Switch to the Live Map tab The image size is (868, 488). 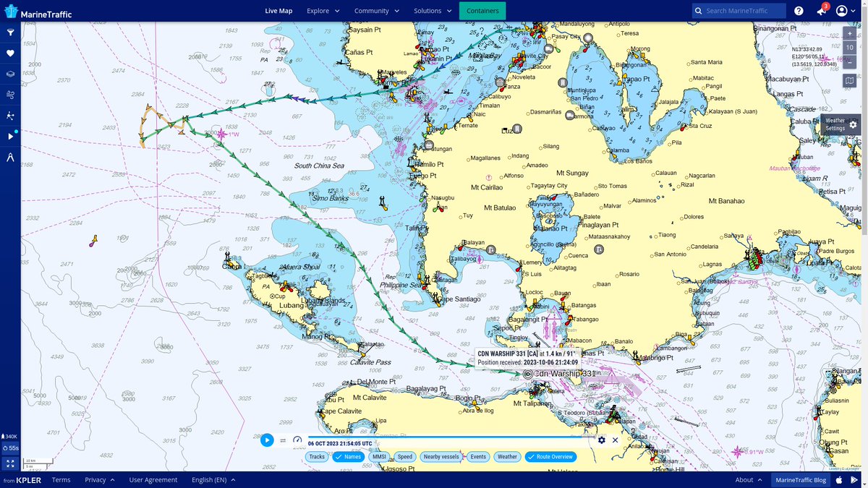point(278,11)
